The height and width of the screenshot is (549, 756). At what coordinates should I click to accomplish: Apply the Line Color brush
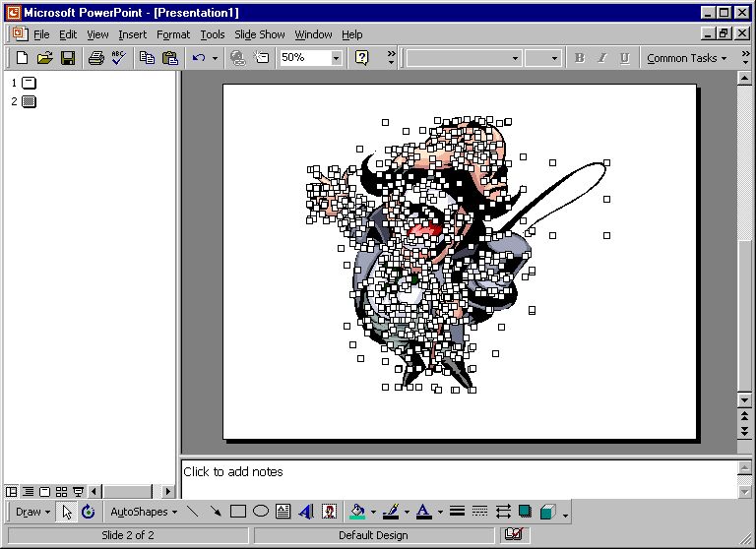click(391, 512)
